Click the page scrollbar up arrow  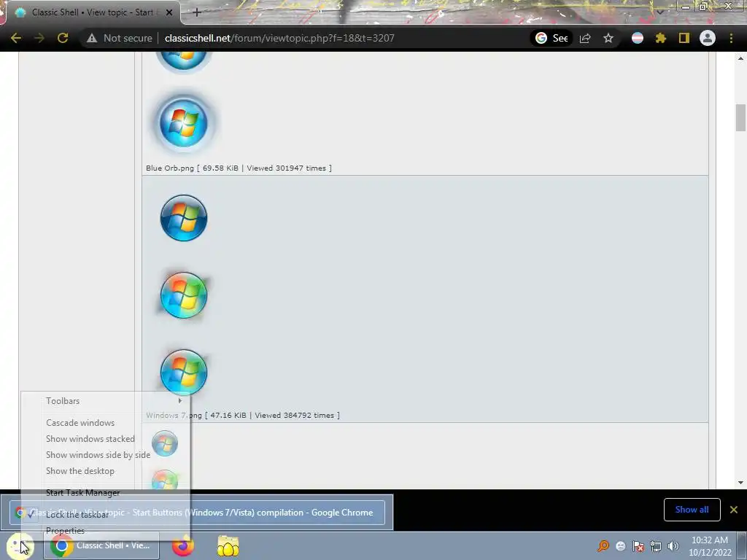(x=740, y=58)
